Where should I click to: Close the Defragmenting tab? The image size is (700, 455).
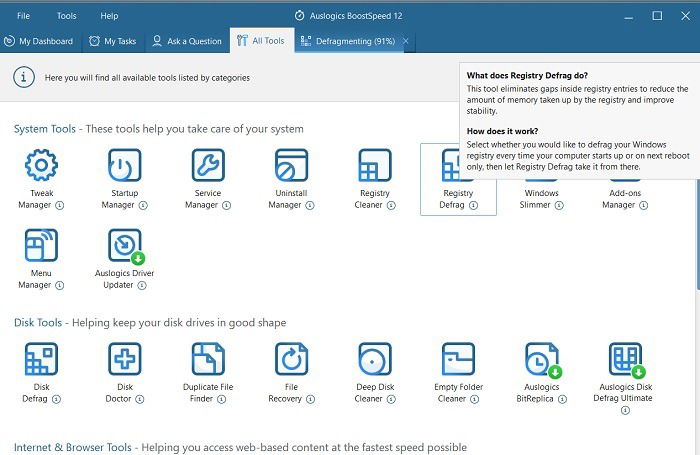(406, 41)
